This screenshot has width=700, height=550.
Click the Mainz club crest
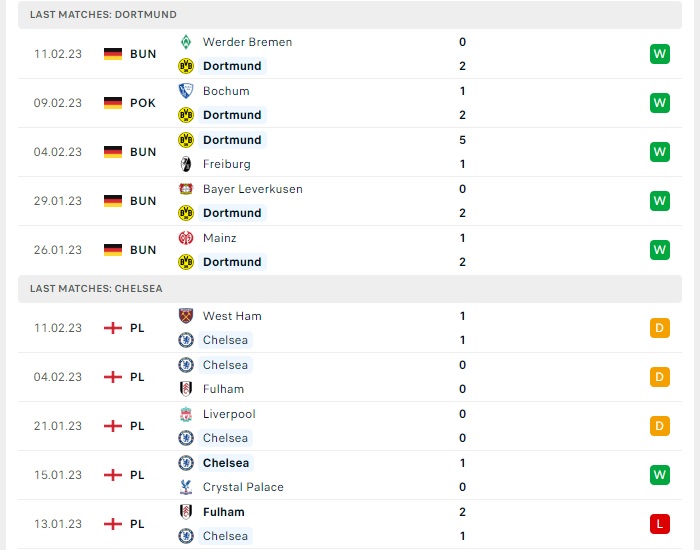pyautogui.click(x=186, y=238)
